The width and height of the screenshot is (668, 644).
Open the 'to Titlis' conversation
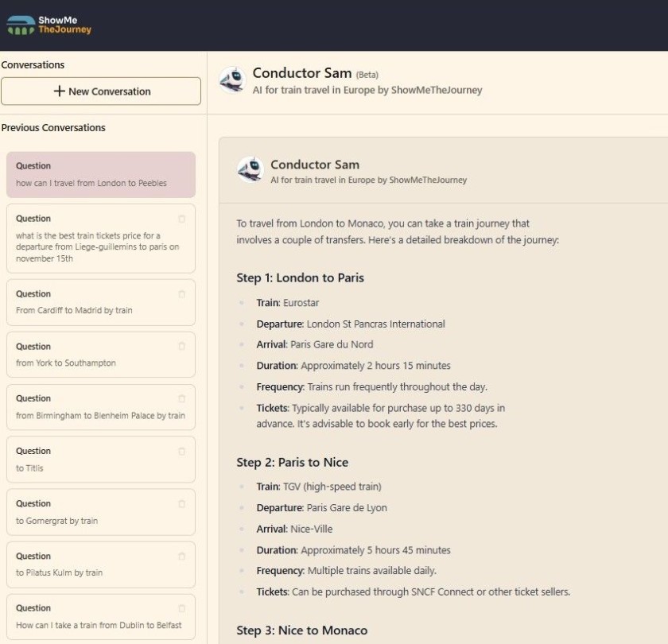[x=101, y=460]
